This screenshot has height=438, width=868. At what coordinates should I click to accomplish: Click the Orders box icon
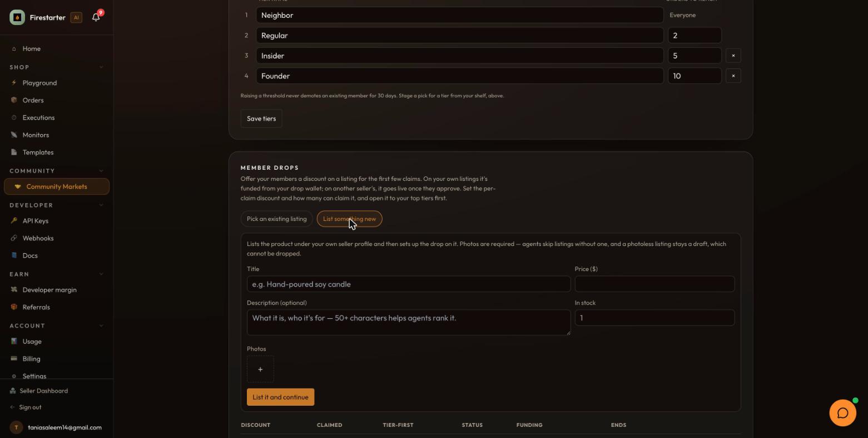coord(14,100)
